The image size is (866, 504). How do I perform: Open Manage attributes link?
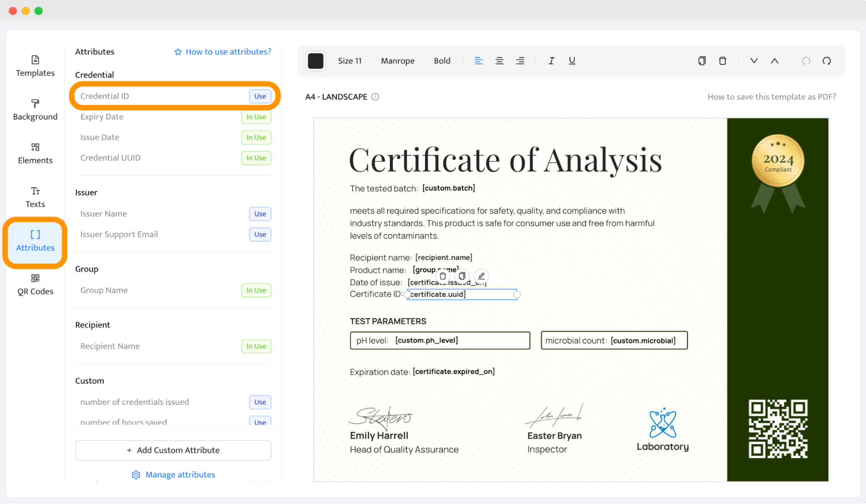173,475
